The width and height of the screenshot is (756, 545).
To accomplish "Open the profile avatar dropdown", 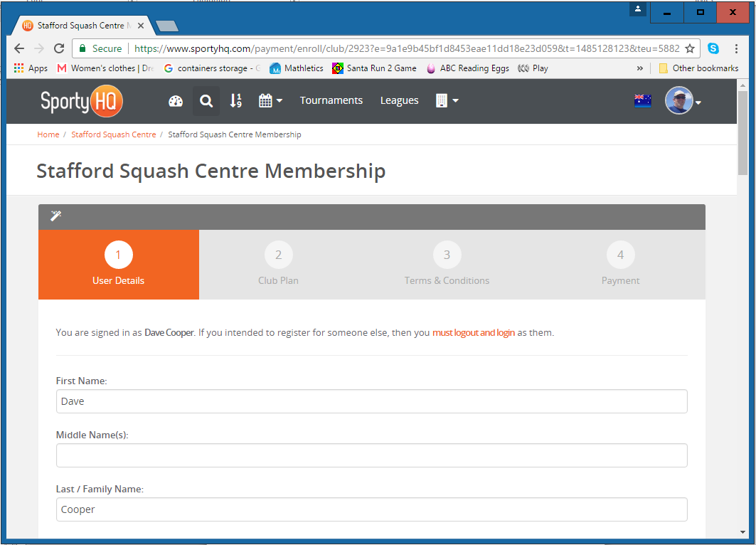I will click(x=681, y=100).
